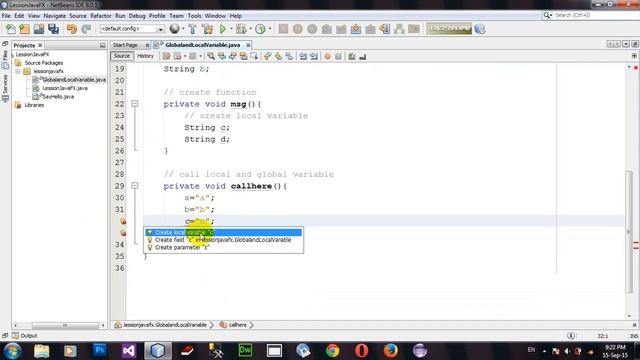Switch editor to History view
Image resolution: width=640 pixels, height=360 pixels.
145,56
